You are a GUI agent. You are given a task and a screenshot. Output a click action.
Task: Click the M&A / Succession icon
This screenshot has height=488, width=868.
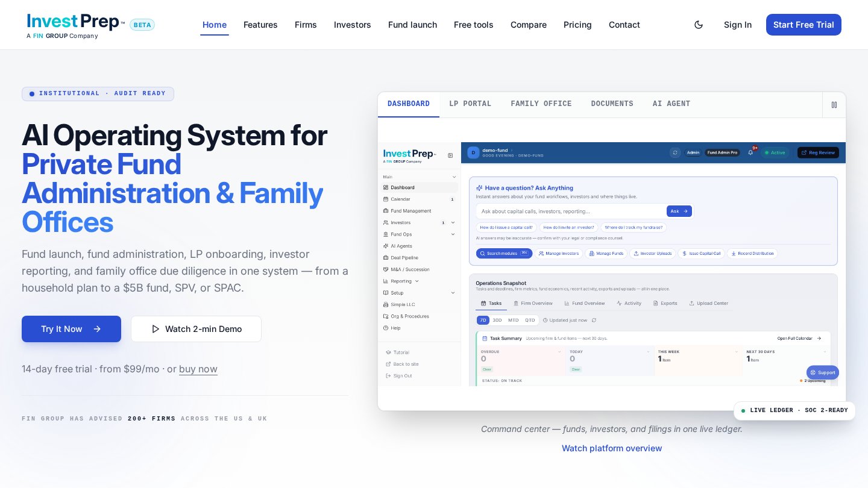[x=386, y=269]
